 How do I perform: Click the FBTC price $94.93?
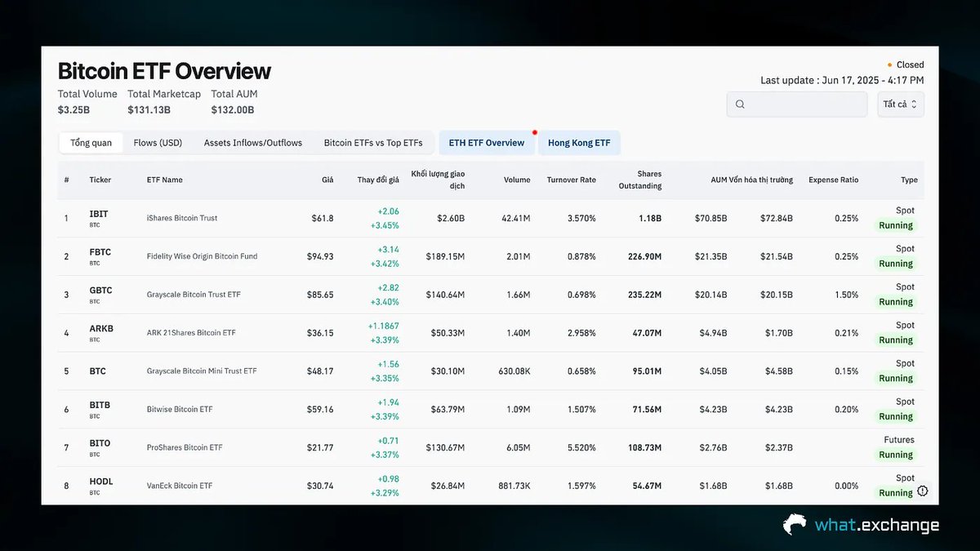pos(320,256)
